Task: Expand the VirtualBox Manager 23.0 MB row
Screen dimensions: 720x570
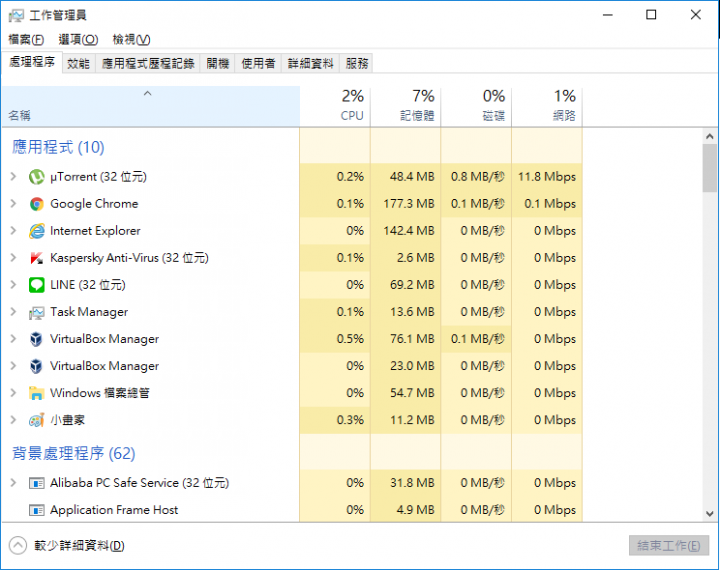Action: tap(13, 367)
